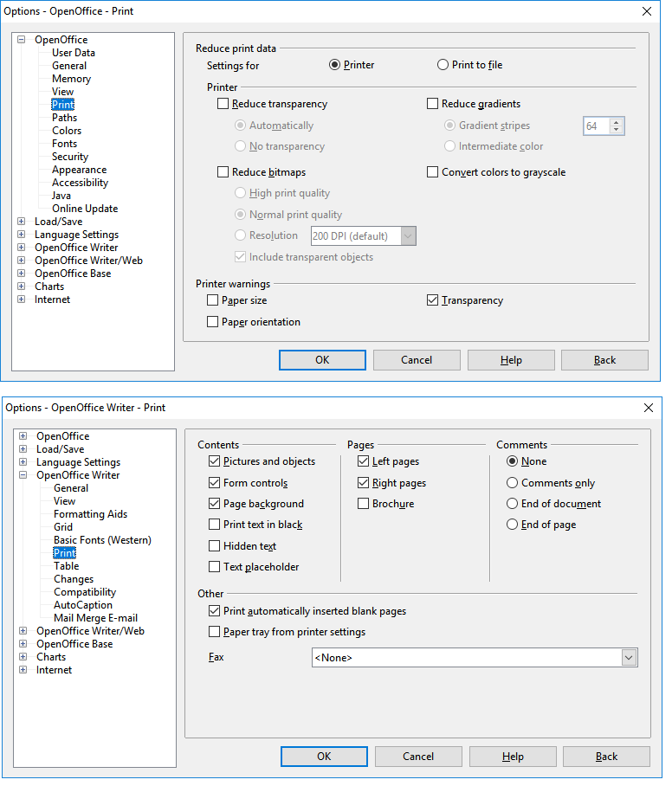Untick the Transparency printer warning
Image resolution: width=672 pixels, height=786 pixels.
[x=433, y=300]
